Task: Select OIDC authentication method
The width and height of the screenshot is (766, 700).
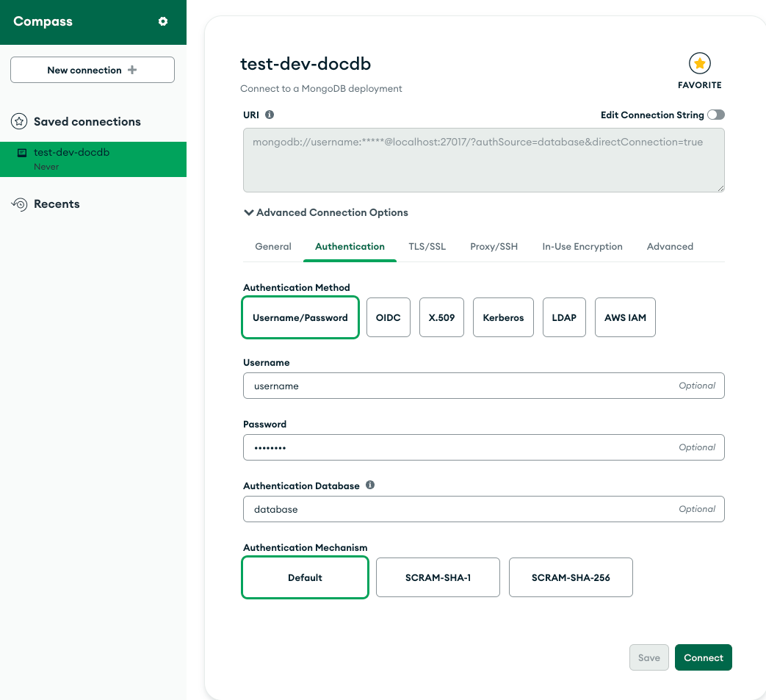Action: 389,317
